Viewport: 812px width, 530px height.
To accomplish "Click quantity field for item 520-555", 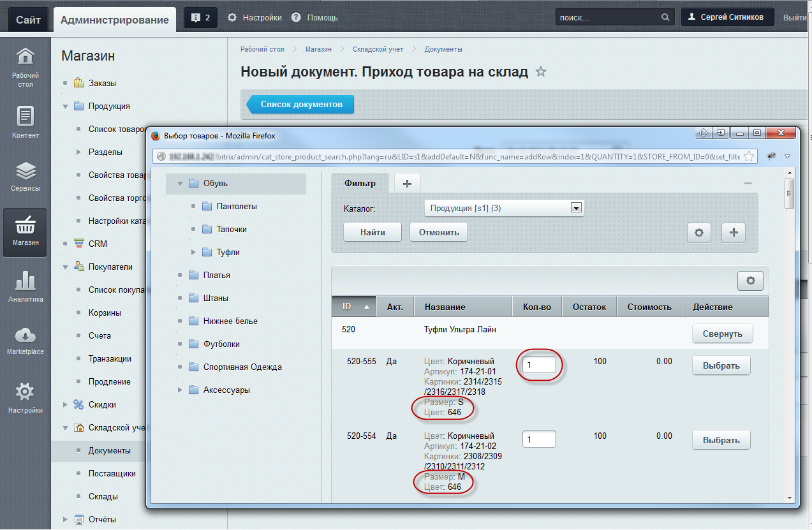I will coord(539,365).
